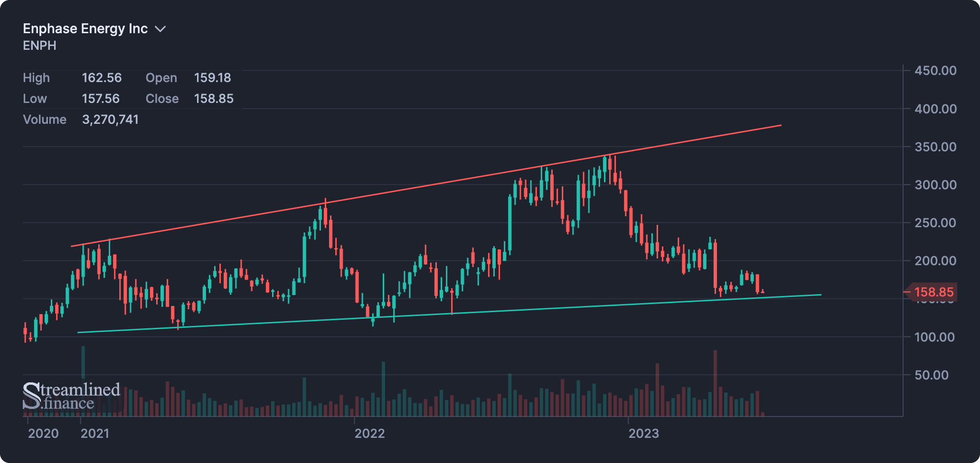Click the 100.00 price axis label
Viewport: 980px width, 463px height.
[x=935, y=337]
